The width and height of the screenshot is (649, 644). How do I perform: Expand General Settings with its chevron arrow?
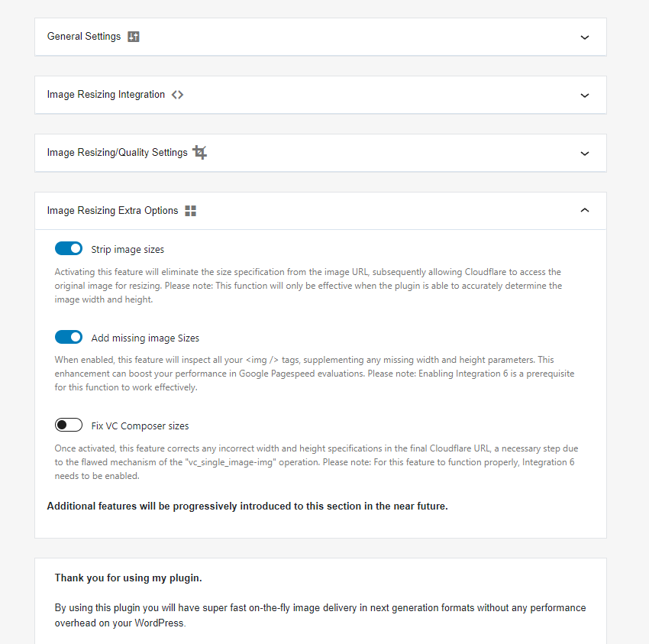[584, 37]
